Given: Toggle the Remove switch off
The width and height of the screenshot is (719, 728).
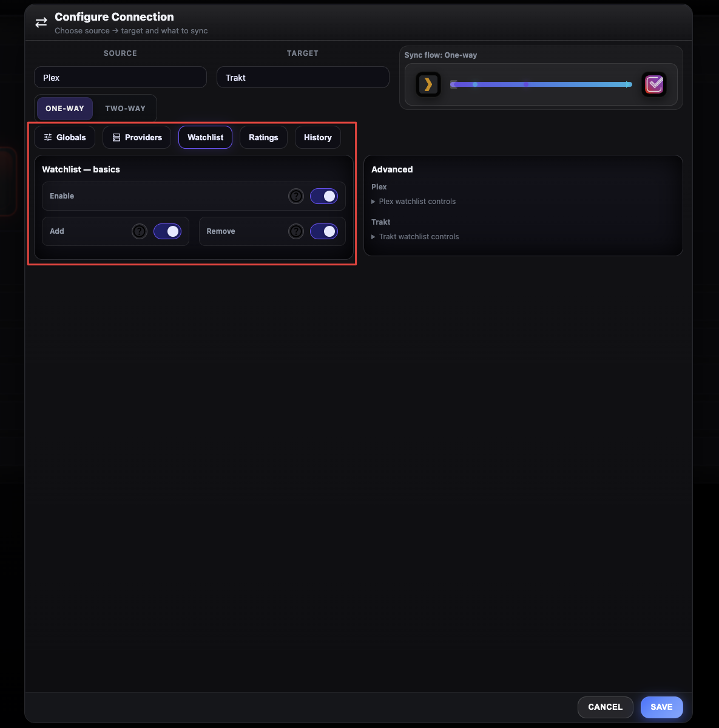Looking at the screenshot, I should click(324, 232).
